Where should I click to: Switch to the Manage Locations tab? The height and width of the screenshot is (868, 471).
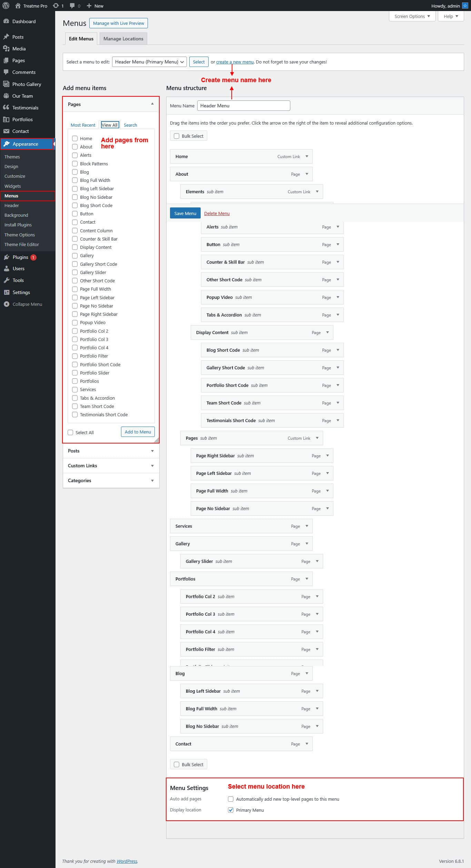pos(123,39)
